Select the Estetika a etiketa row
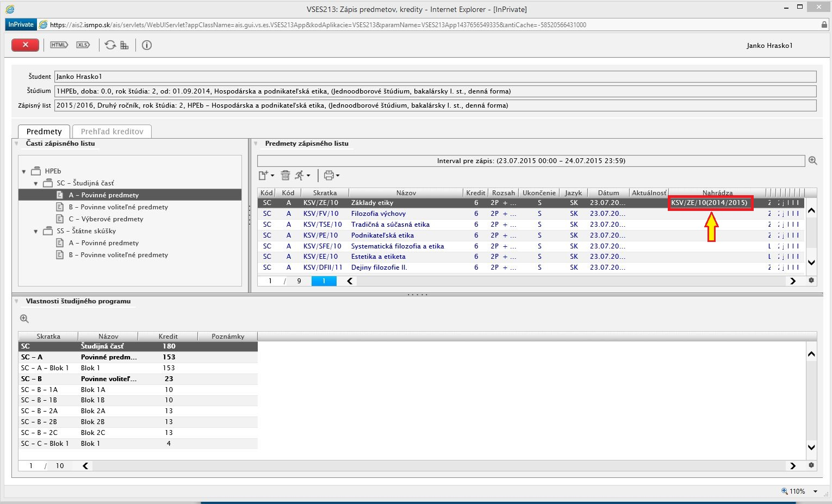 click(531, 257)
